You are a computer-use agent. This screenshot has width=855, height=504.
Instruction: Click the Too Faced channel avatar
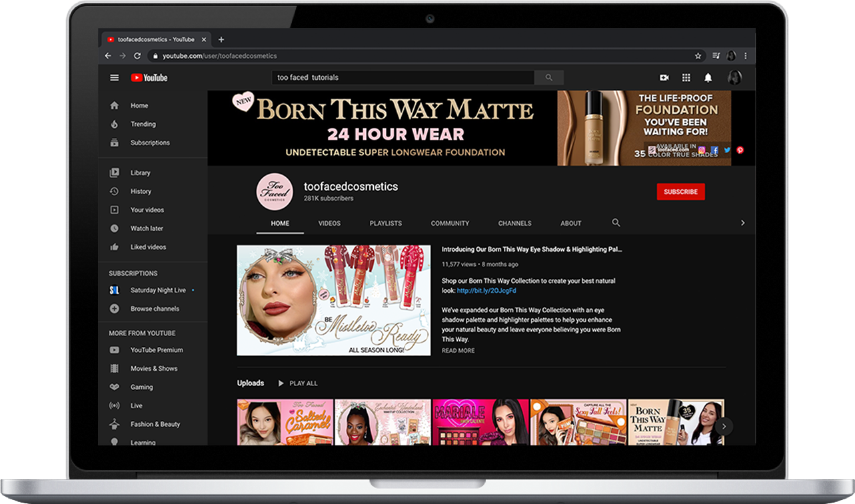(275, 192)
